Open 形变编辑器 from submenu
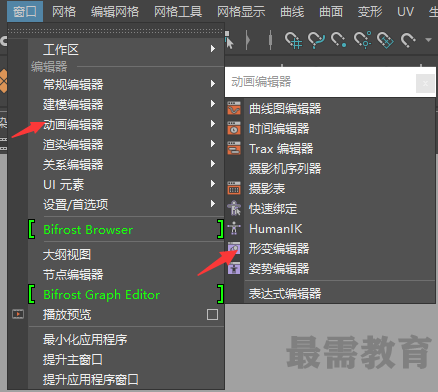Image resolution: width=438 pixels, height=392 pixels. (x=340, y=249)
